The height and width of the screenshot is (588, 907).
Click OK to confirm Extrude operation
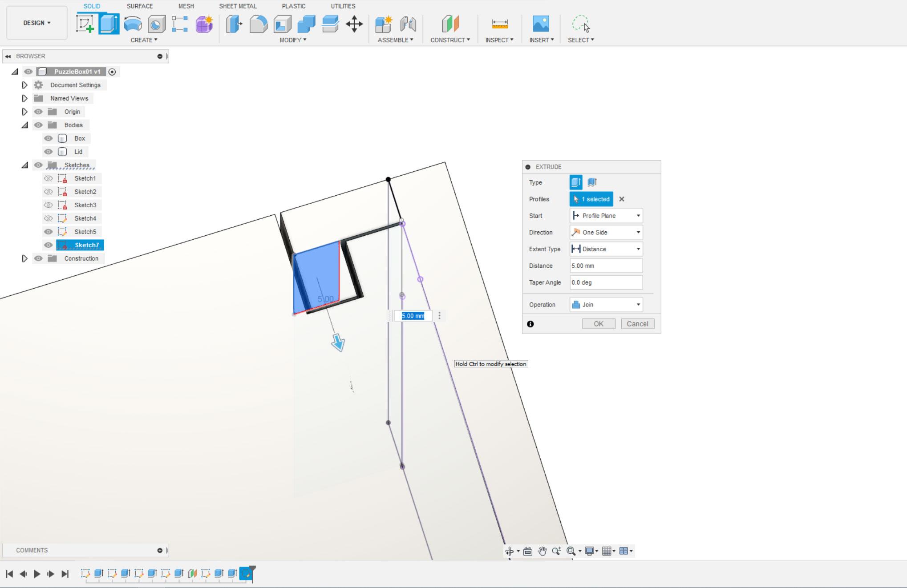[598, 323]
